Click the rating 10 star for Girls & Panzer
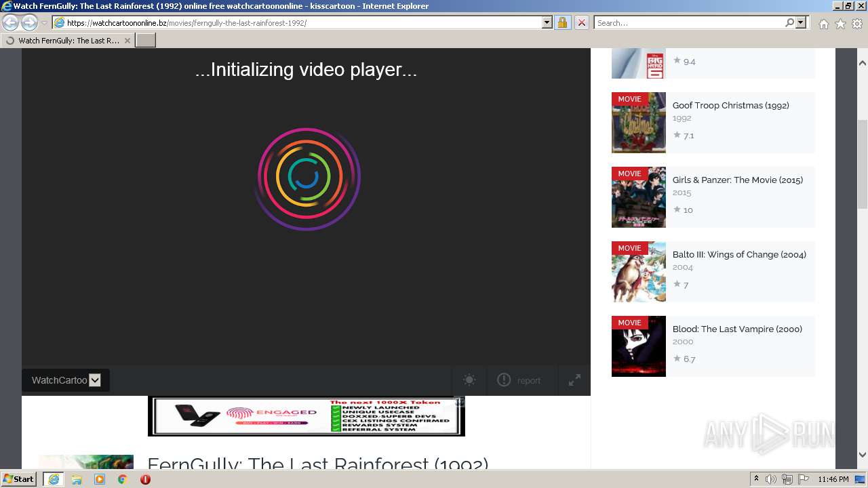 677,209
